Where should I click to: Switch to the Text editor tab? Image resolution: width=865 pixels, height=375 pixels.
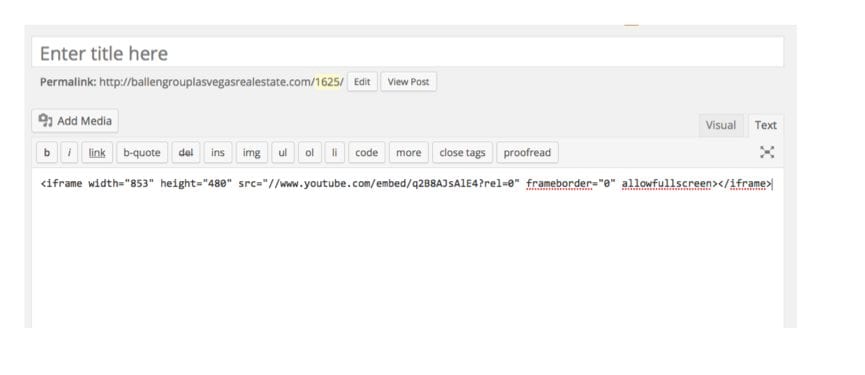coord(766,125)
